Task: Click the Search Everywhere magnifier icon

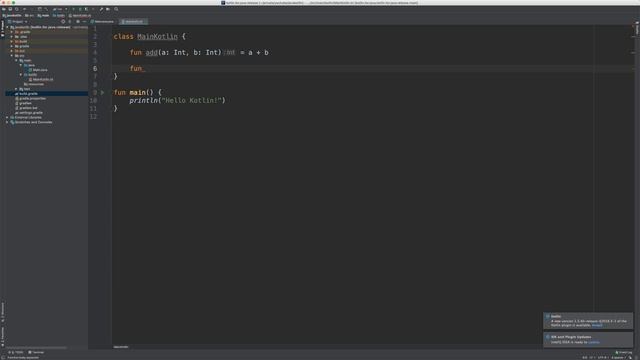Action: [x=116, y=9]
